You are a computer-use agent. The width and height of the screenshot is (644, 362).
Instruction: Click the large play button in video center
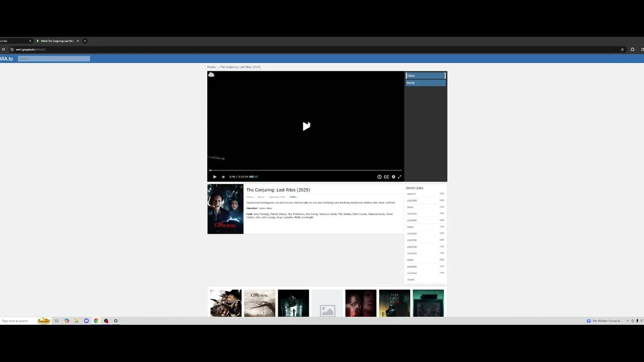[306, 126]
